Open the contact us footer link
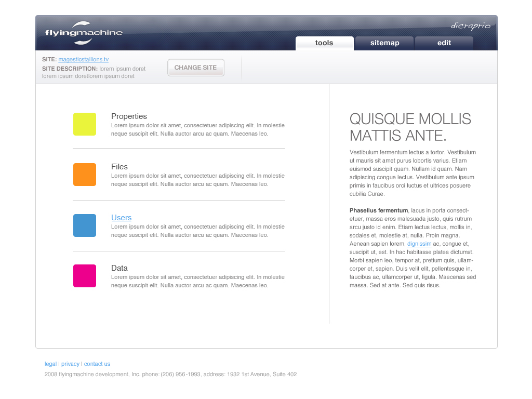Screen dimensions: 532x399 tap(97, 364)
